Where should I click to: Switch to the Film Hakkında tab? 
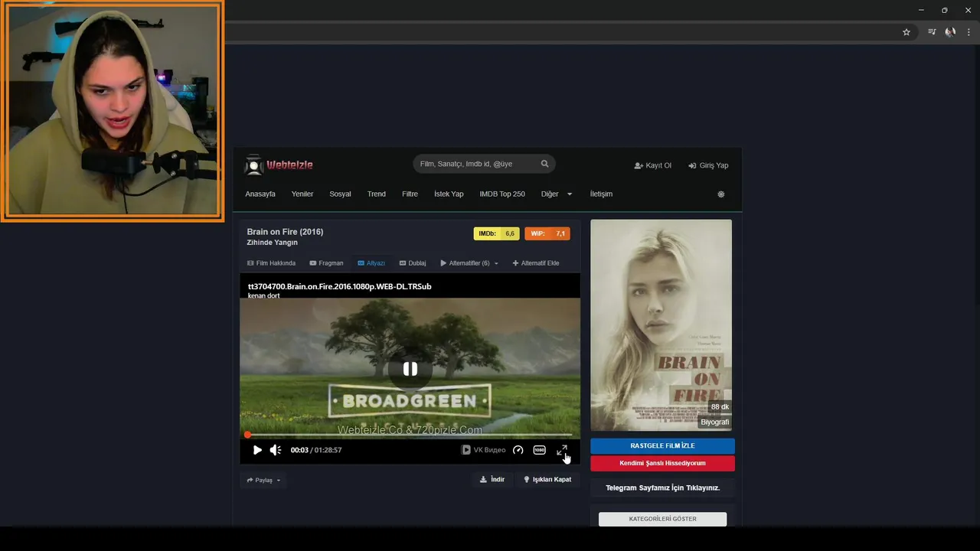click(271, 263)
